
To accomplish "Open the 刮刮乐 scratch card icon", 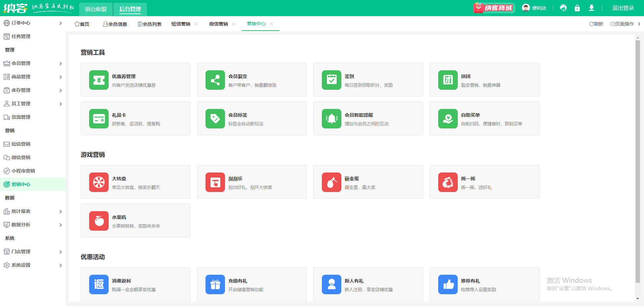I will click(x=215, y=182).
